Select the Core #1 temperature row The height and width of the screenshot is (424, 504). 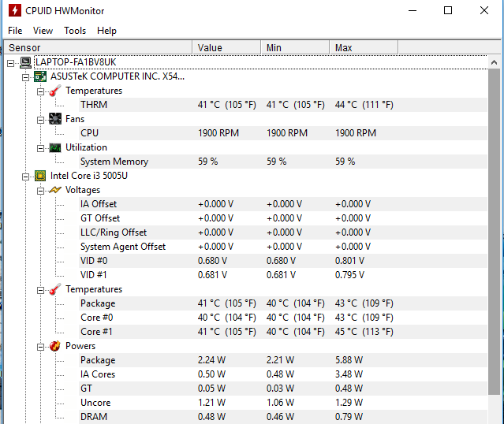(x=283, y=332)
